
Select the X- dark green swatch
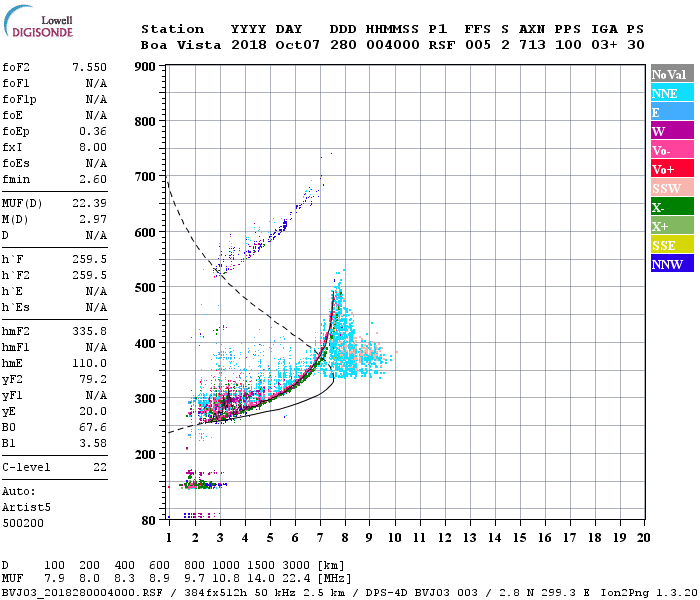[x=672, y=207]
